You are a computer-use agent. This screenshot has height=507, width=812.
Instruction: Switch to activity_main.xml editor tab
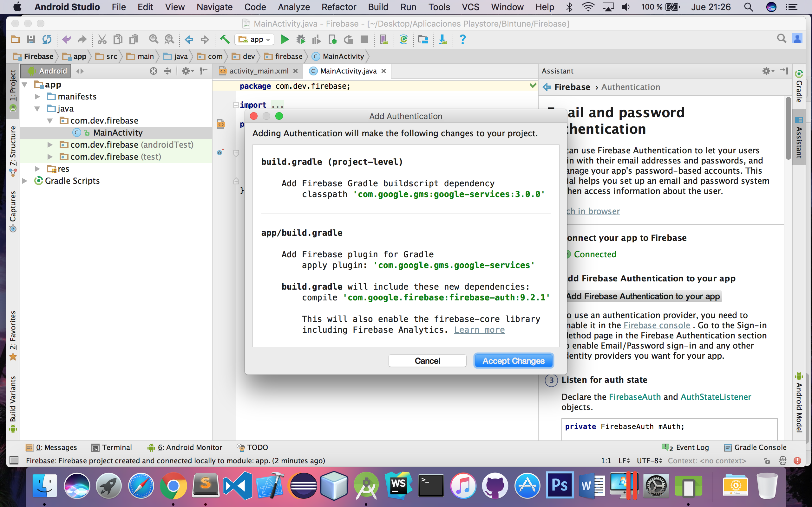pos(259,71)
